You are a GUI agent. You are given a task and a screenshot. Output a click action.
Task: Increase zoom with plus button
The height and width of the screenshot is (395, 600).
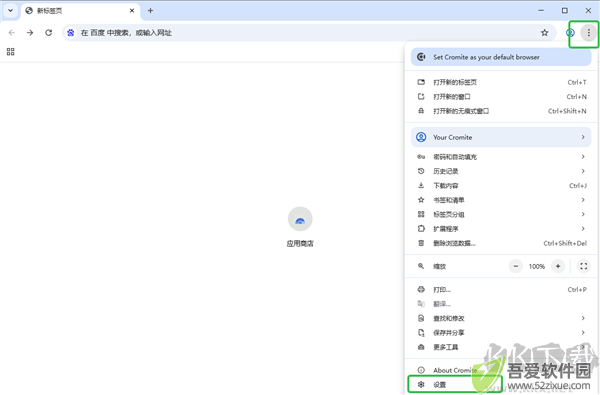[x=558, y=266]
